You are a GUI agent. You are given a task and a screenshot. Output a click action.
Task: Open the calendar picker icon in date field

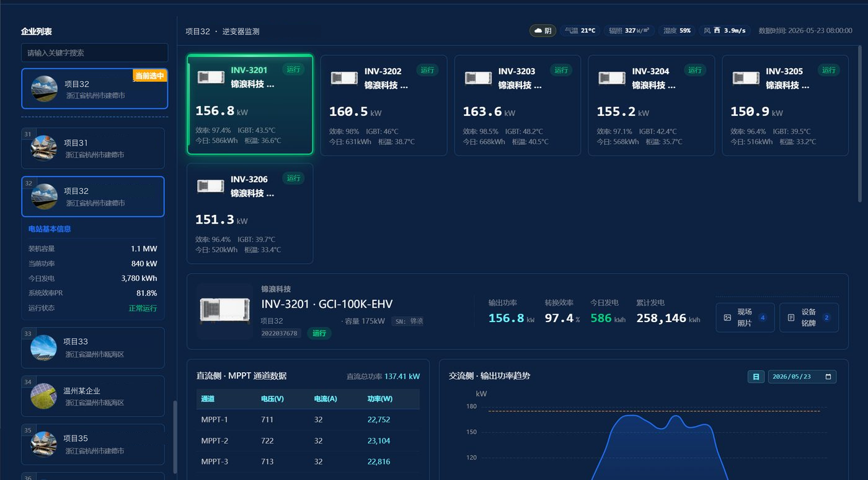(x=828, y=377)
